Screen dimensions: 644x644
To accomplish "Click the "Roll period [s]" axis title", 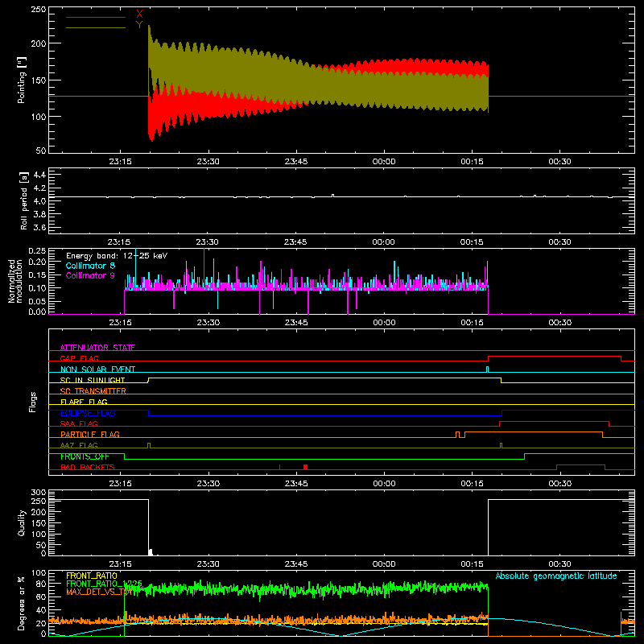I will point(23,200).
